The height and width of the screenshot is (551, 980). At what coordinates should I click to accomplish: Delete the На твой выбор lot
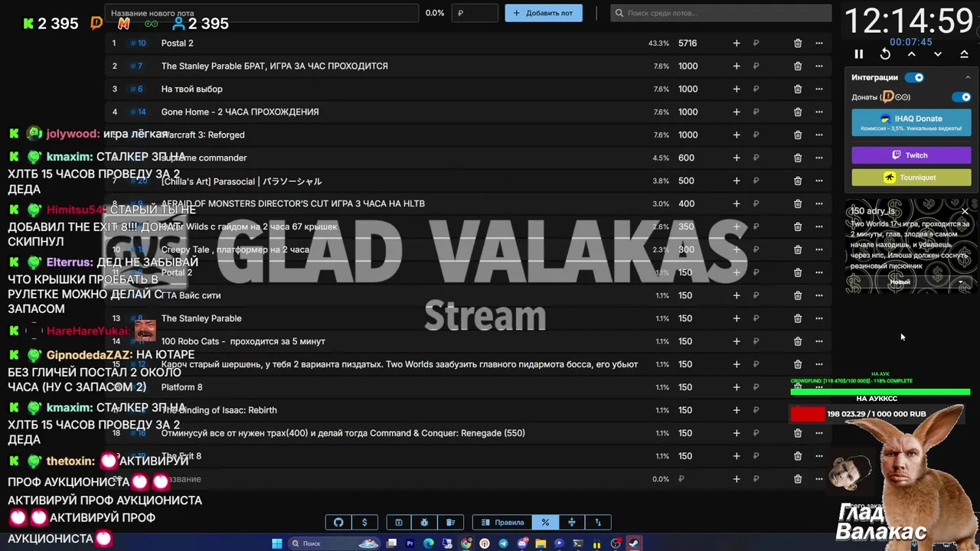[x=798, y=90]
